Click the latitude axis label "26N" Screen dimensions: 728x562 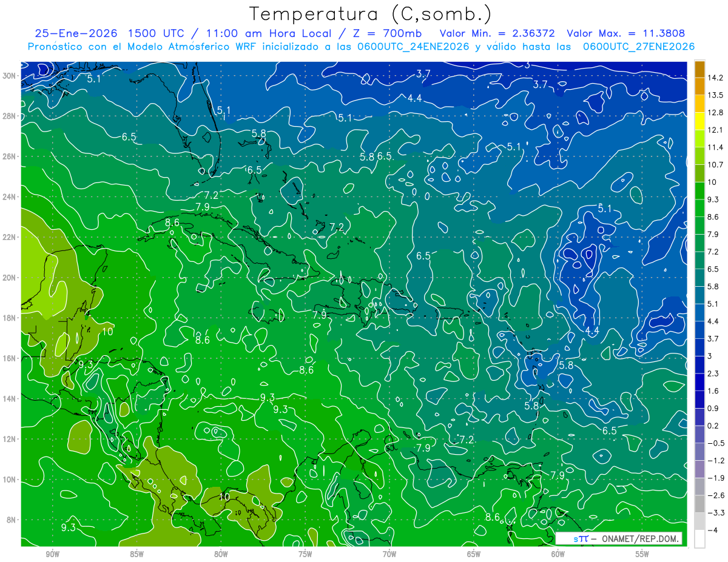point(10,156)
